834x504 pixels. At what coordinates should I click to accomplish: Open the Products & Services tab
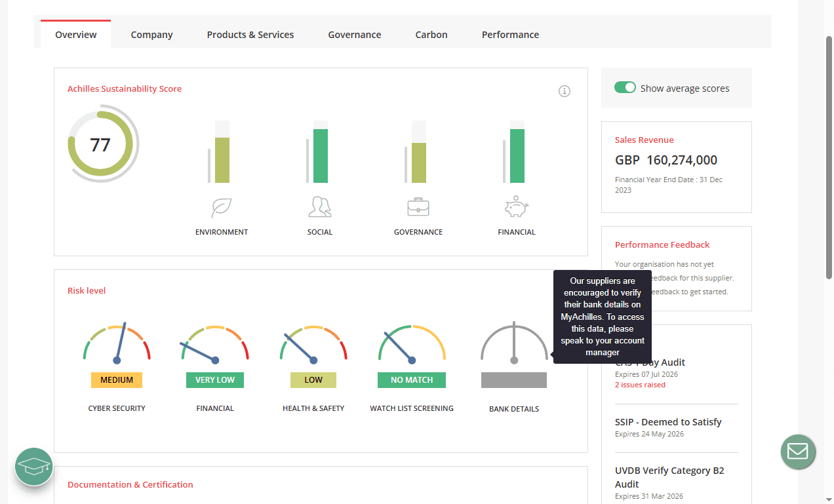point(250,34)
